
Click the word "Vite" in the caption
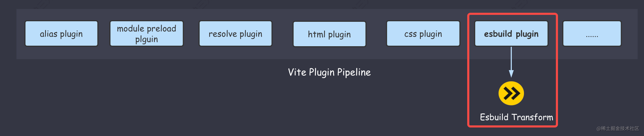pos(297,72)
